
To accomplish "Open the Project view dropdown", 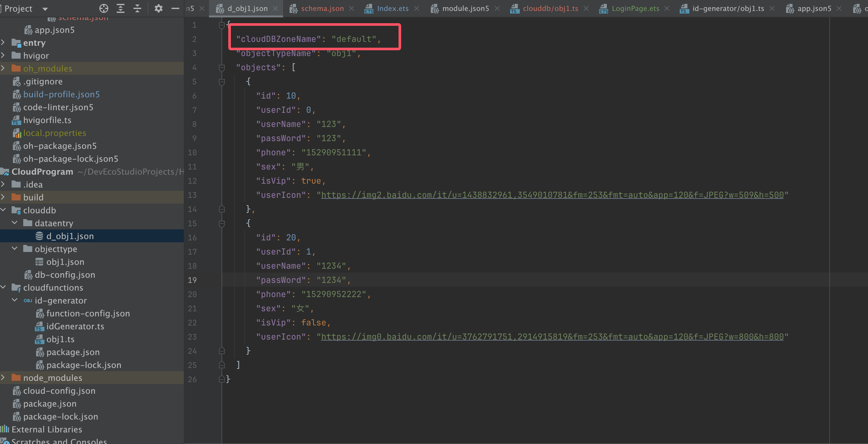I will pos(45,9).
